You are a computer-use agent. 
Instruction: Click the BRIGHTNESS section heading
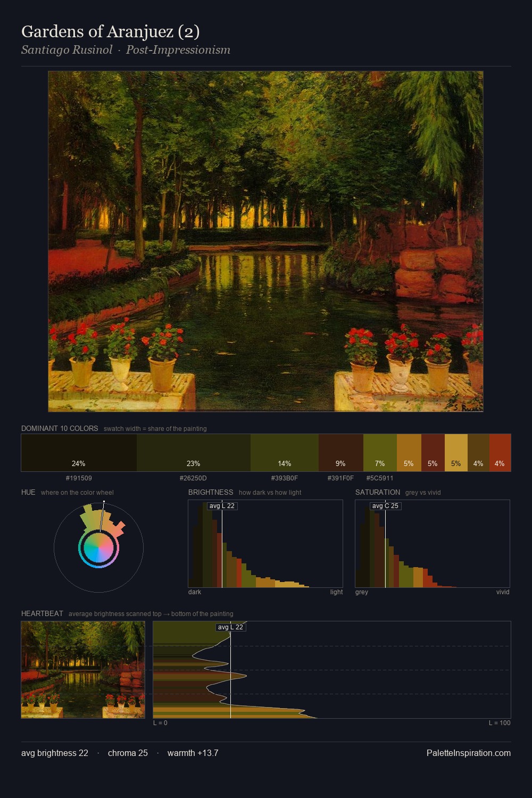click(211, 492)
